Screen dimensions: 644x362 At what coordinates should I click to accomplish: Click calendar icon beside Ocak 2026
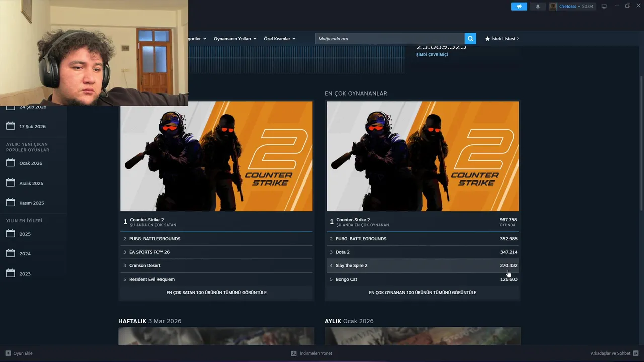point(10,163)
